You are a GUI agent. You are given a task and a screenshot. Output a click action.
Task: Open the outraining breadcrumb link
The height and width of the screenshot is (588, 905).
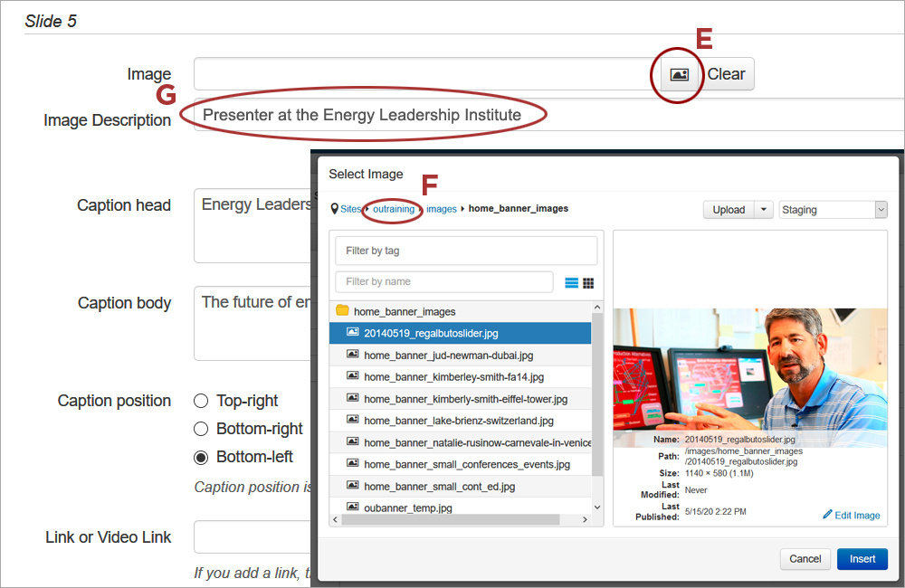(x=392, y=208)
